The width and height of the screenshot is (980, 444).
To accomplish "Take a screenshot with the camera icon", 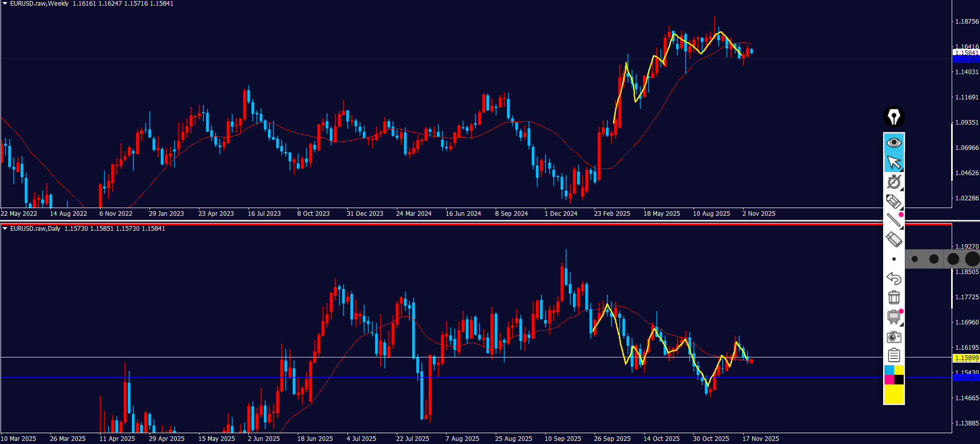I will coord(893,337).
